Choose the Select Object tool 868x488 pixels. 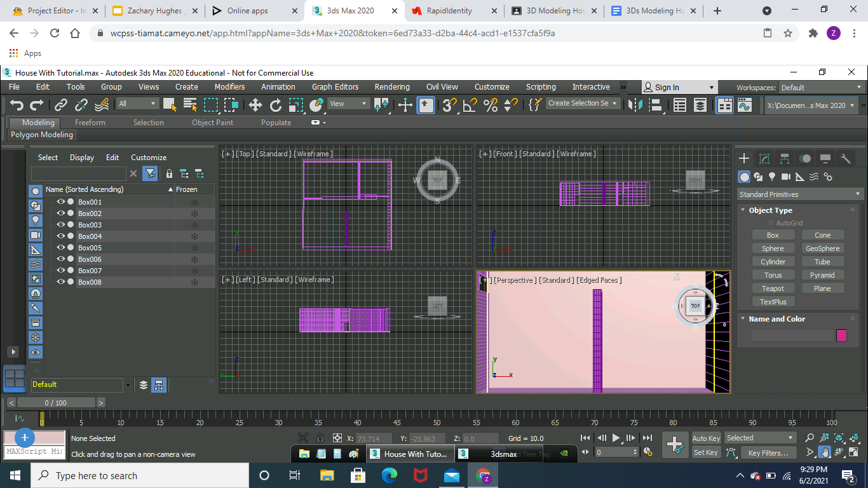point(170,105)
